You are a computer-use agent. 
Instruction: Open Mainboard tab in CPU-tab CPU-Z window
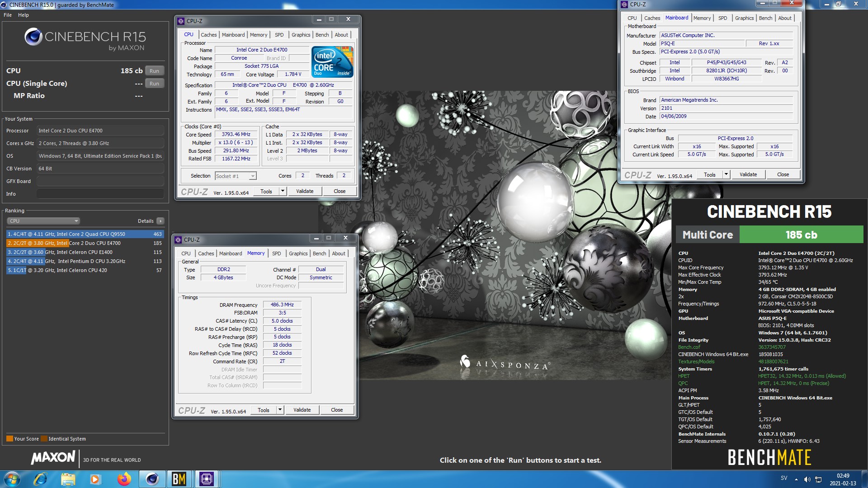tap(233, 35)
